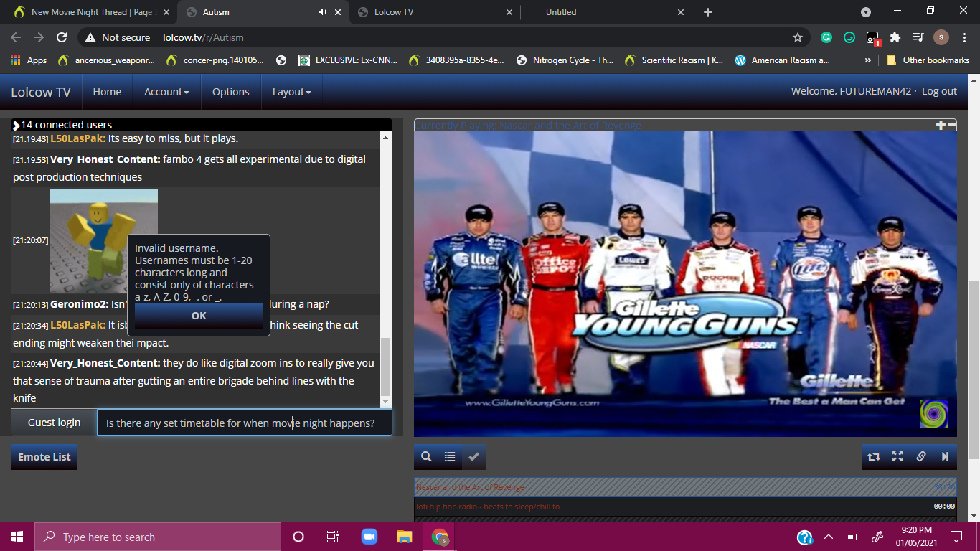Open the Scientific Racism bookmark
980x551 pixels.
click(674, 60)
